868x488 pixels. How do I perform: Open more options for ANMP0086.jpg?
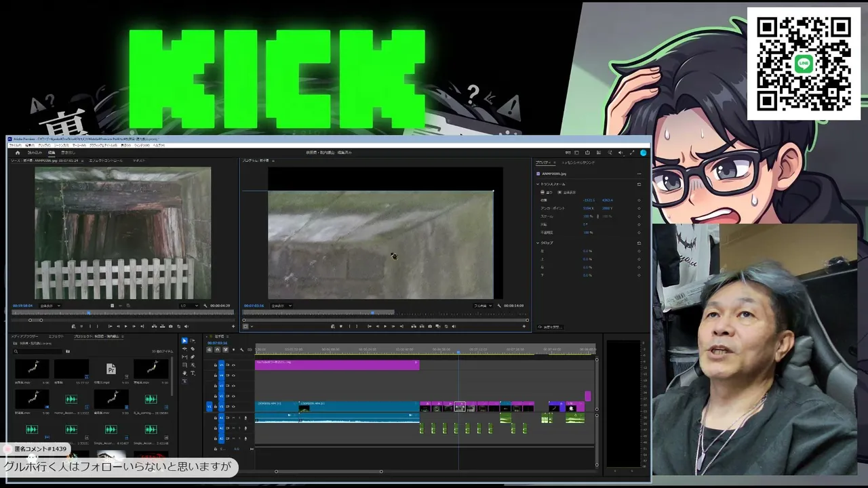[639, 174]
